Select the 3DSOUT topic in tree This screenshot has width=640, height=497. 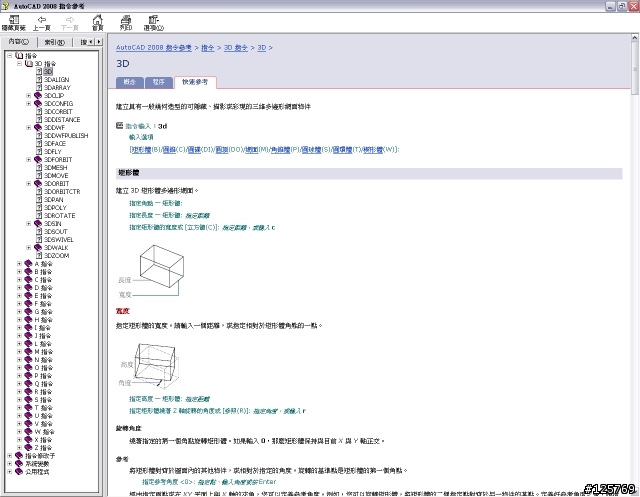(56, 231)
